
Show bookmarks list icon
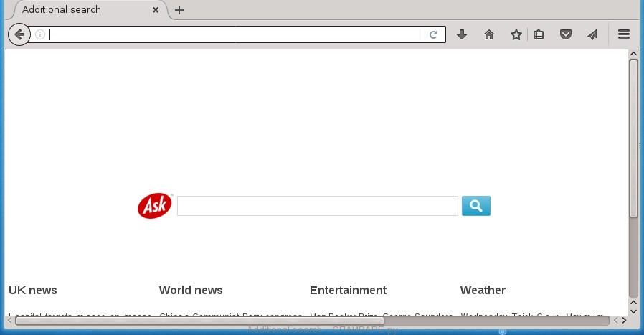tap(539, 34)
